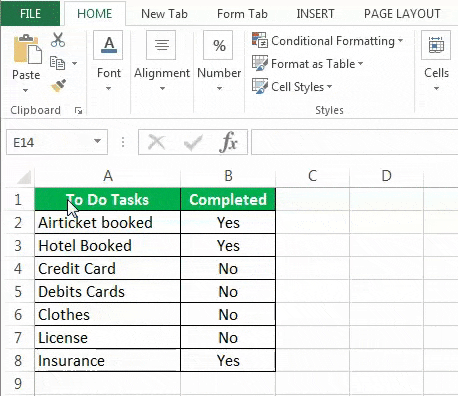Select the Yes cell beside Insurance
The width and height of the screenshot is (458, 396).
click(x=228, y=361)
